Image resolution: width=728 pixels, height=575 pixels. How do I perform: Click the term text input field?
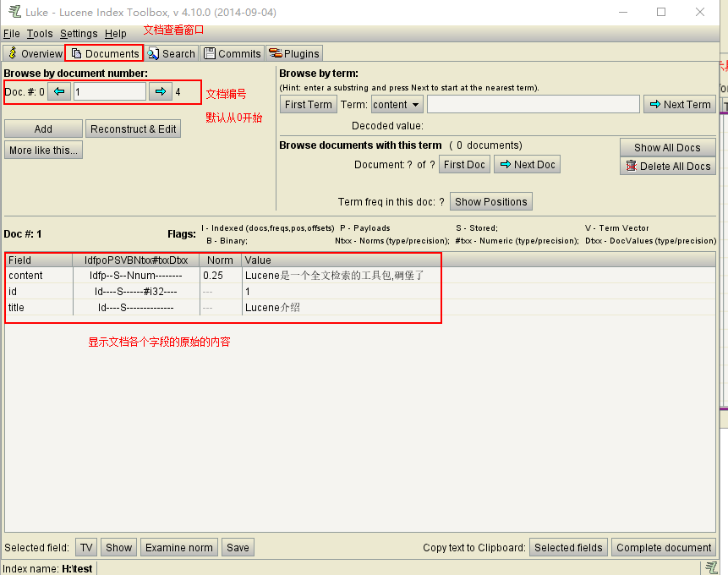533,105
